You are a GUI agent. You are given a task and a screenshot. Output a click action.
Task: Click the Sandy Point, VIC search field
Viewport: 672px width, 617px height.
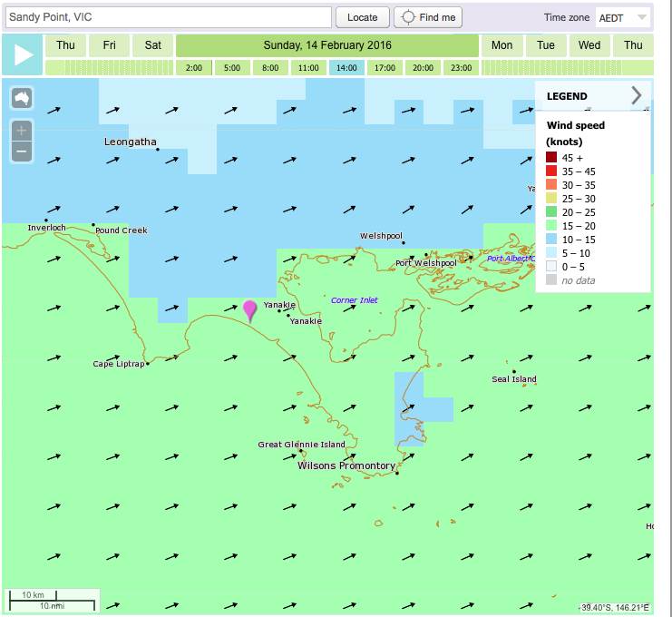coord(167,17)
